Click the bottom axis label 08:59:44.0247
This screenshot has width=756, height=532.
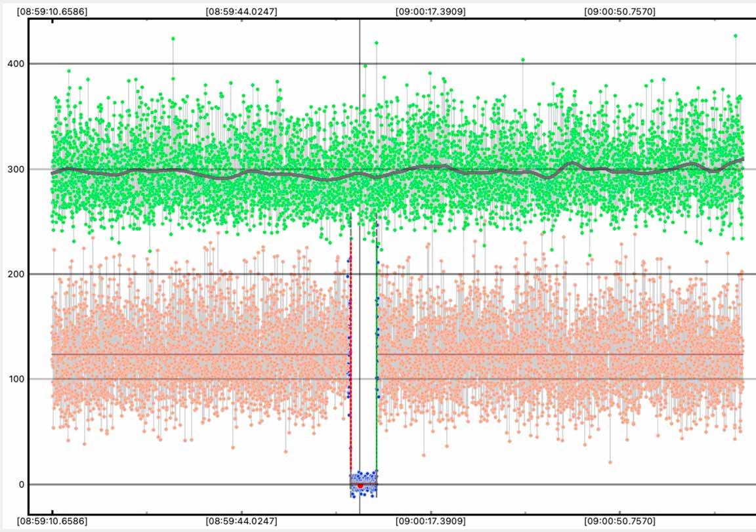[x=241, y=521]
